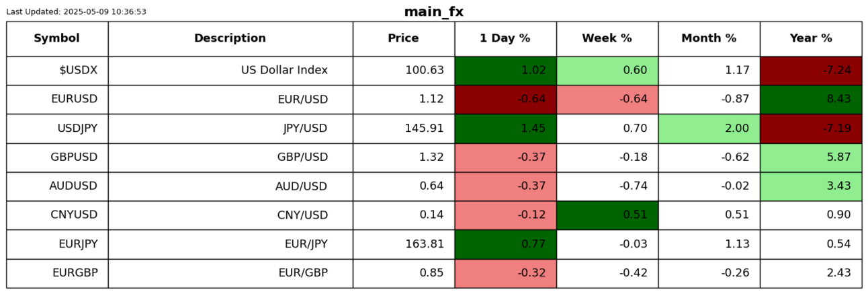Select the Price column header
868x294 pixels.
pyautogui.click(x=403, y=38)
